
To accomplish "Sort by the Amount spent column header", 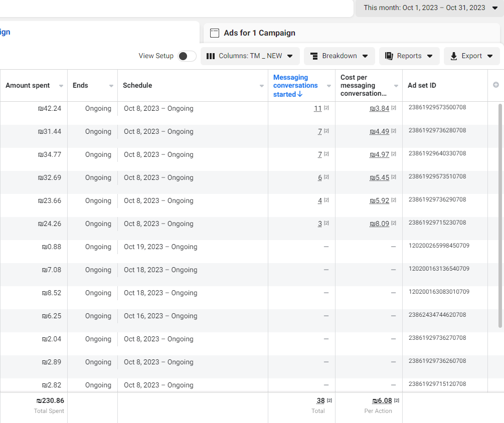I will (x=28, y=85).
